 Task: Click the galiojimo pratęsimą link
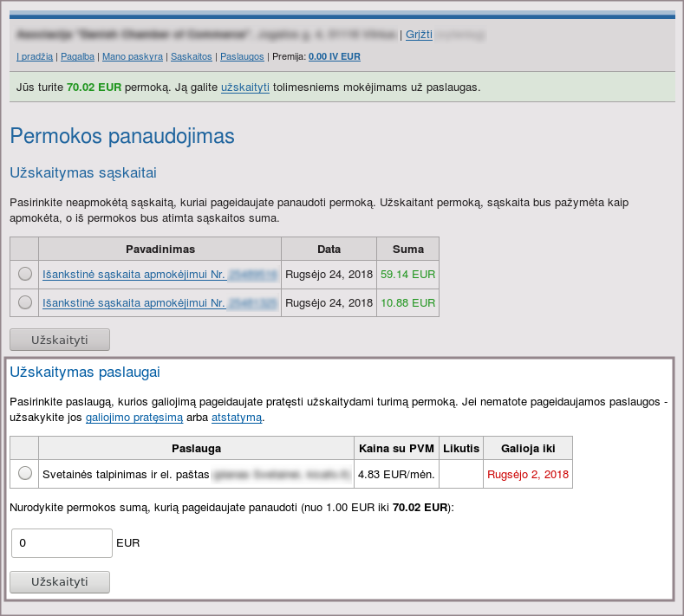coord(134,418)
